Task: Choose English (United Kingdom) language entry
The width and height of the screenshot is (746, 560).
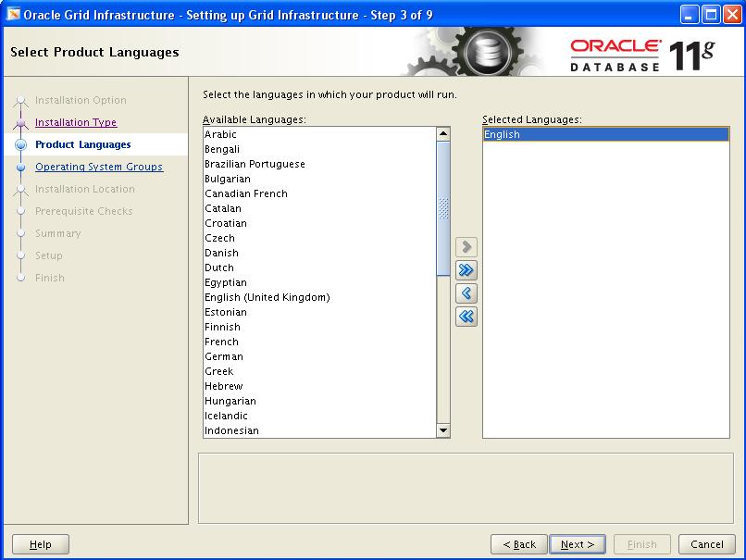Action: 267,297
